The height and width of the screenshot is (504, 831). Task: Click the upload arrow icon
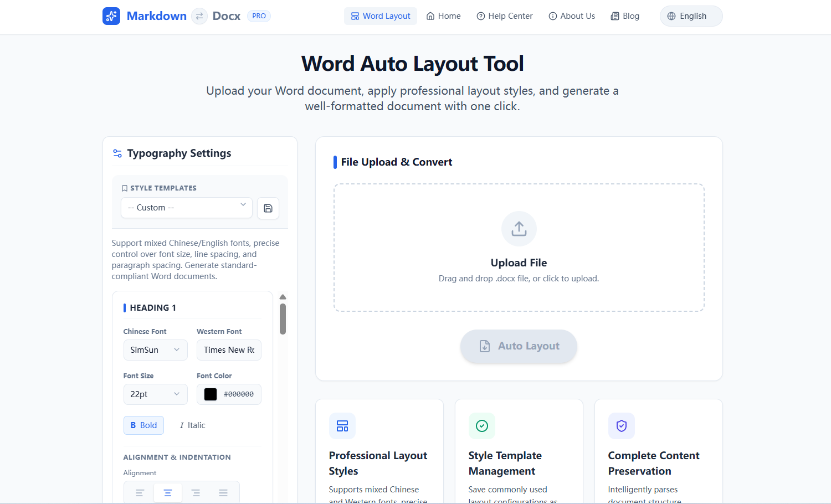coord(519,229)
